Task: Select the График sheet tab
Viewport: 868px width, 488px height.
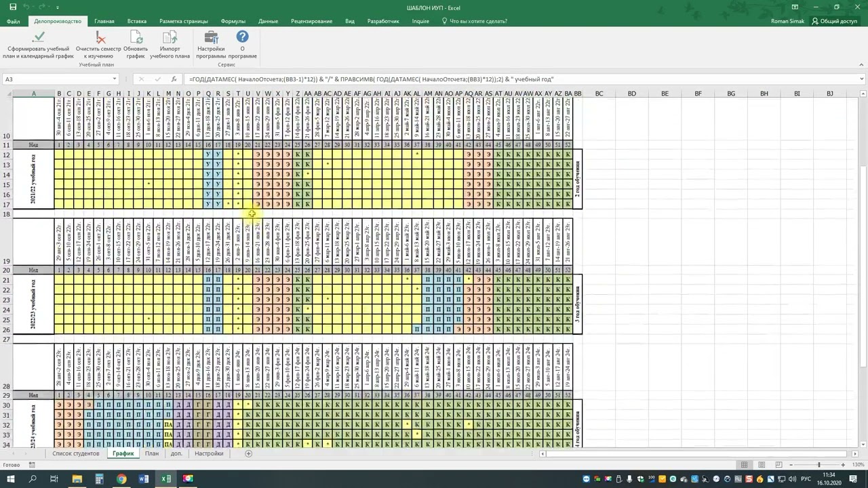Action: 123,453
